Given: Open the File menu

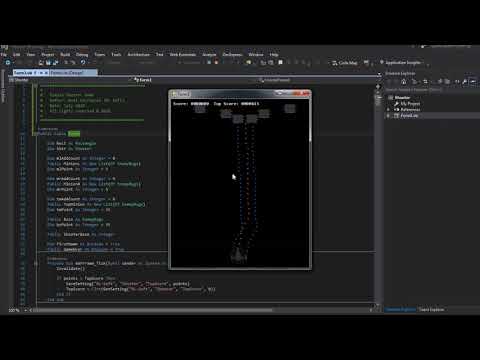Looking at the screenshot, I should click(x=4, y=54).
